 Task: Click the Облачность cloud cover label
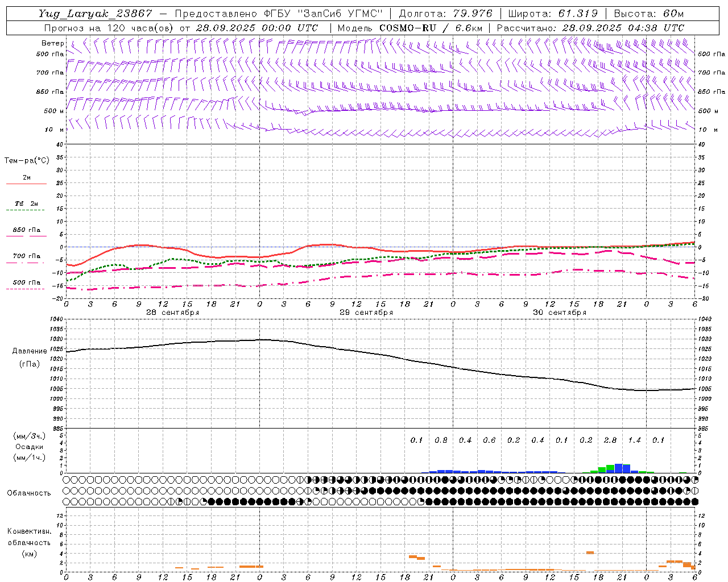coord(29,493)
